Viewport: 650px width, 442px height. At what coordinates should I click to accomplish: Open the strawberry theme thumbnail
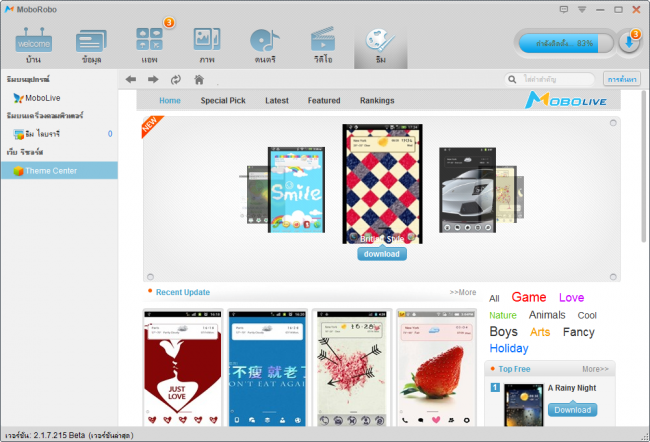(437, 367)
